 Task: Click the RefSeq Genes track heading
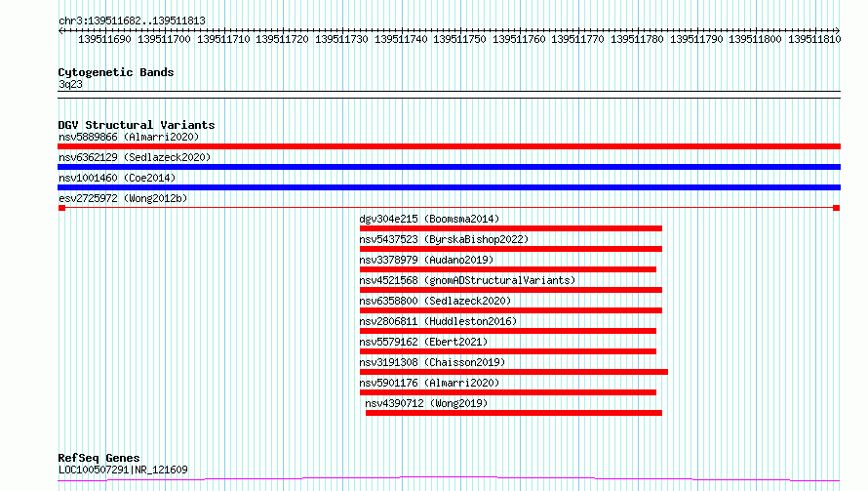coord(99,458)
